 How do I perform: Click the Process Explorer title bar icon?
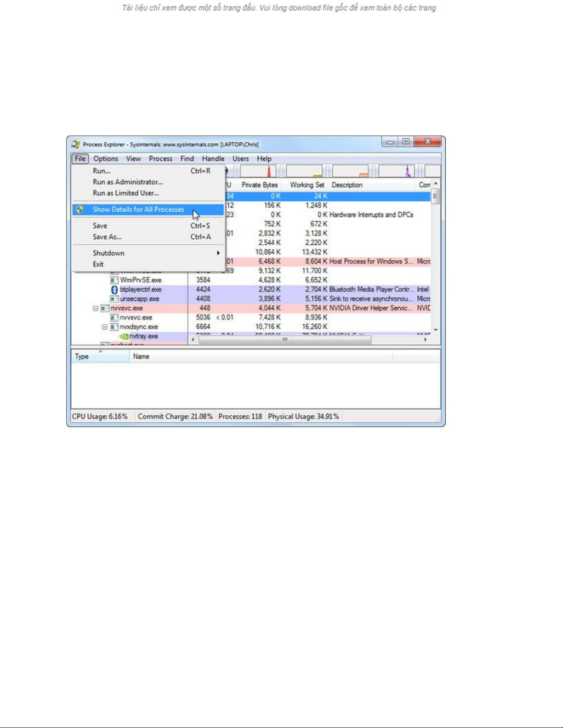pyautogui.click(x=76, y=144)
